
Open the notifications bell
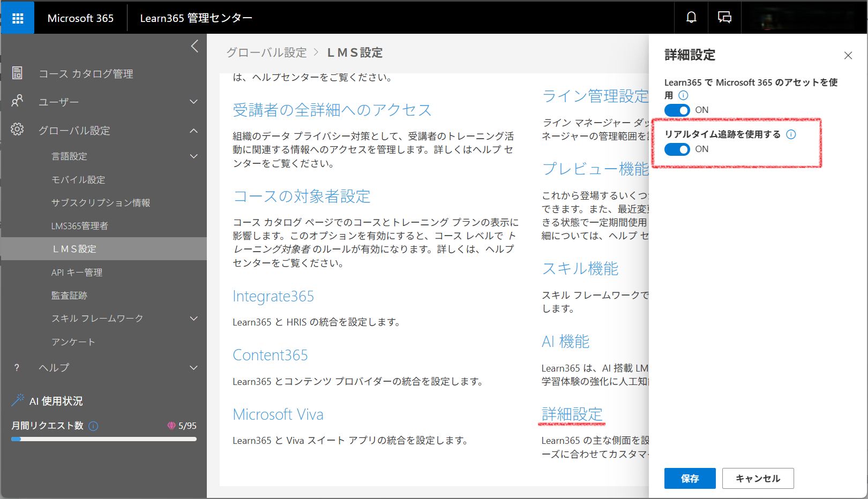tap(691, 18)
